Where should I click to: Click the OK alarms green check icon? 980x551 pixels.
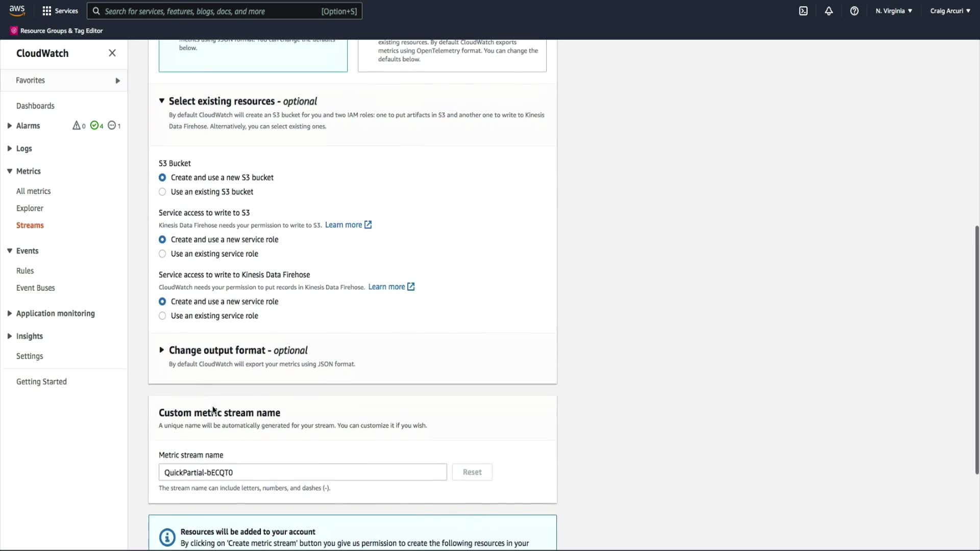(x=94, y=126)
